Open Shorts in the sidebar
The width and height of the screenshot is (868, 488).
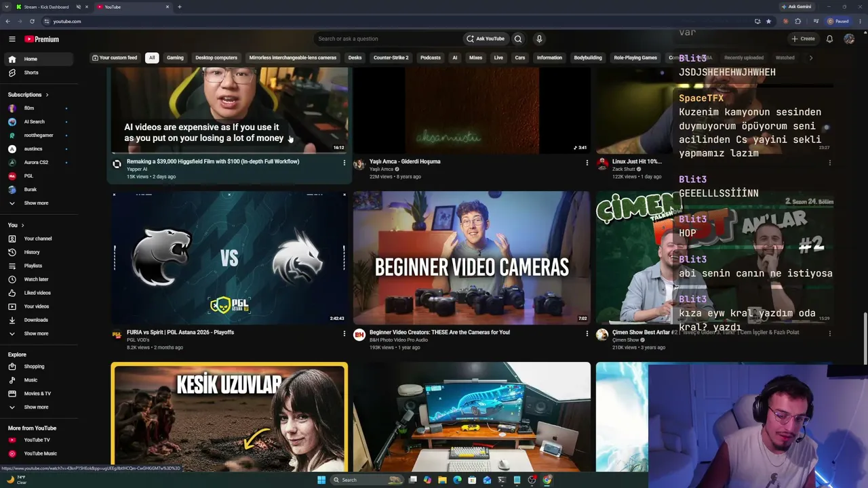40,73
